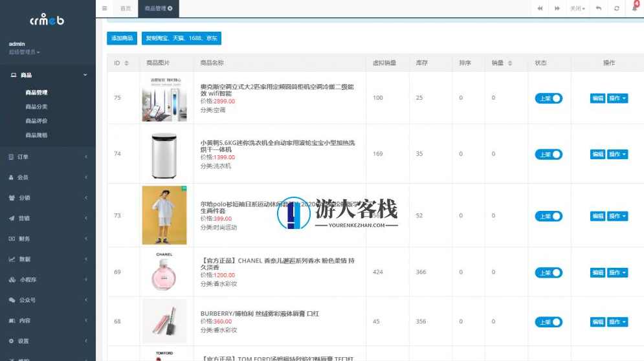
Task: Open 商品分类 in sidebar submenu
Action: coord(36,106)
